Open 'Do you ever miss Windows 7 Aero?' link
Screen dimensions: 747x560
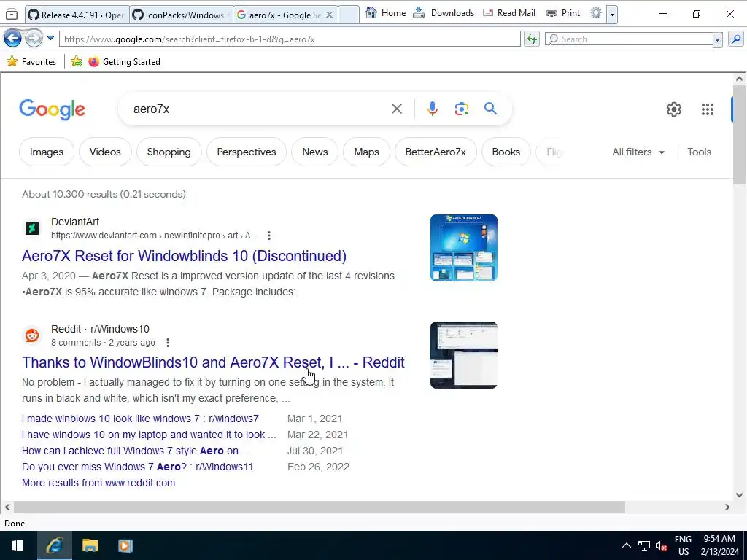(x=137, y=467)
